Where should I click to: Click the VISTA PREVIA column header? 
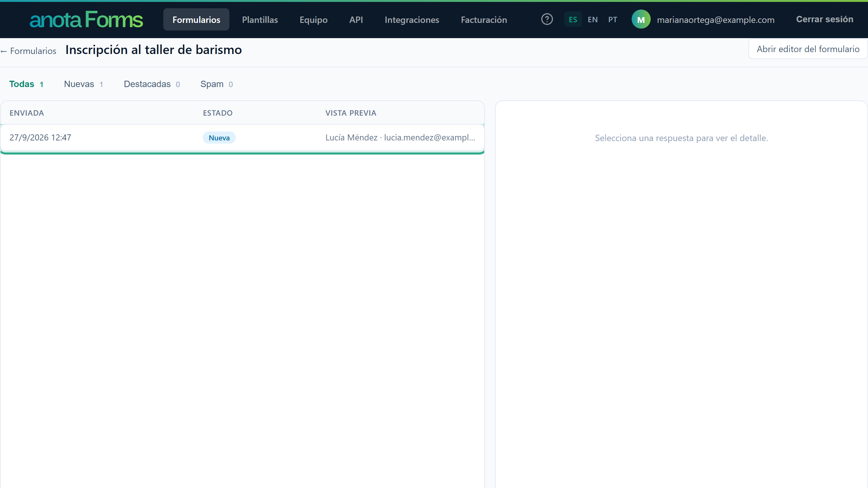point(351,113)
